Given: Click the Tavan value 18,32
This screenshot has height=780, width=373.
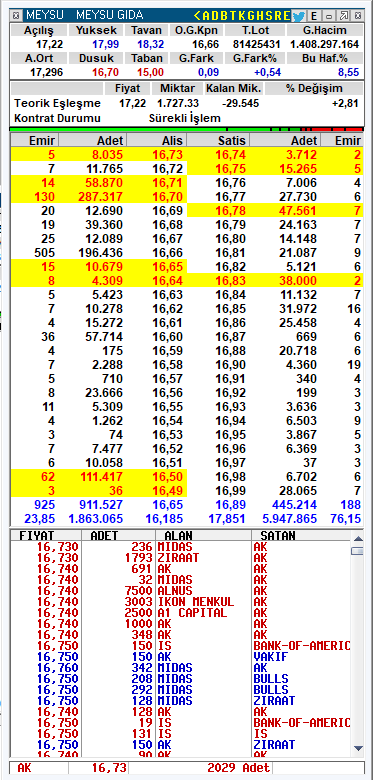Looking at the screenshot, I should [151, 44].
